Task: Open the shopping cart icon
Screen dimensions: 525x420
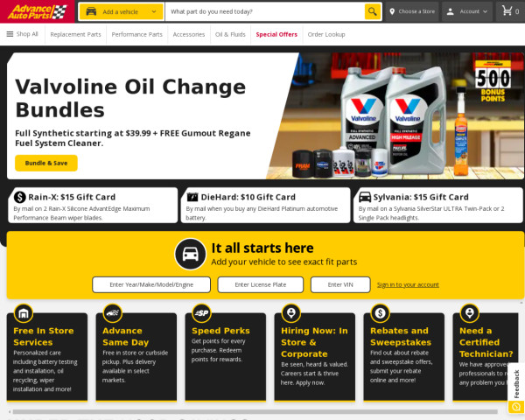Action: pos(507,11)
